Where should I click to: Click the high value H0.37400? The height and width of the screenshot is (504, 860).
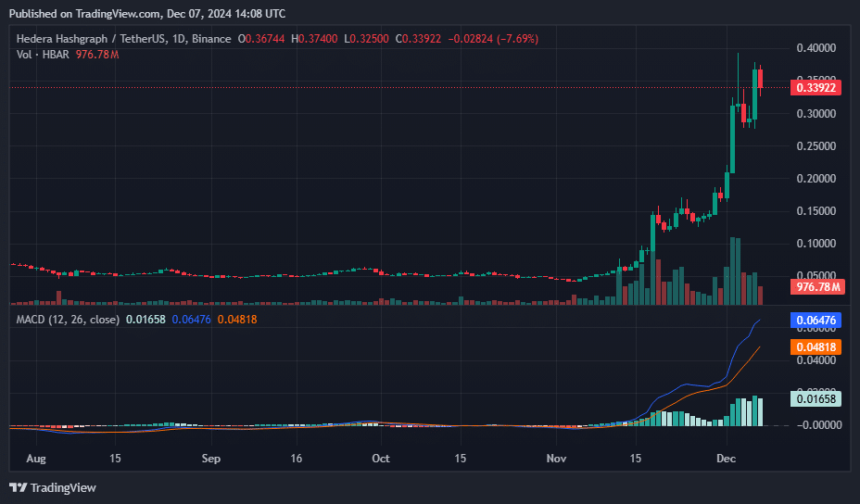(314, 39)
